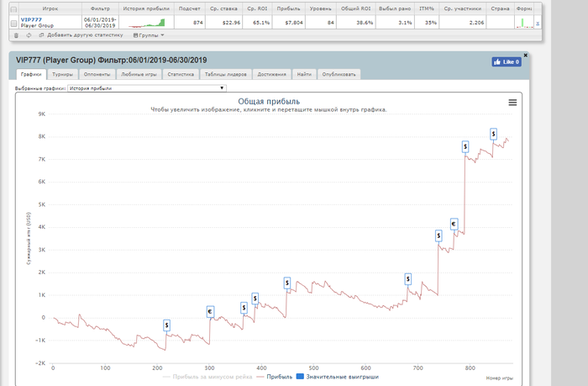The height and width of the screenshot is (386, 588).
Task: Sort by the 'Ср. ROI' column header
Action: pyautogui.click(x=257, y=8)
